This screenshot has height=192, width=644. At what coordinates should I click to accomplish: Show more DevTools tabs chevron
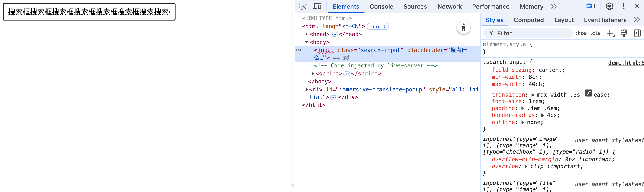point(554,6)
